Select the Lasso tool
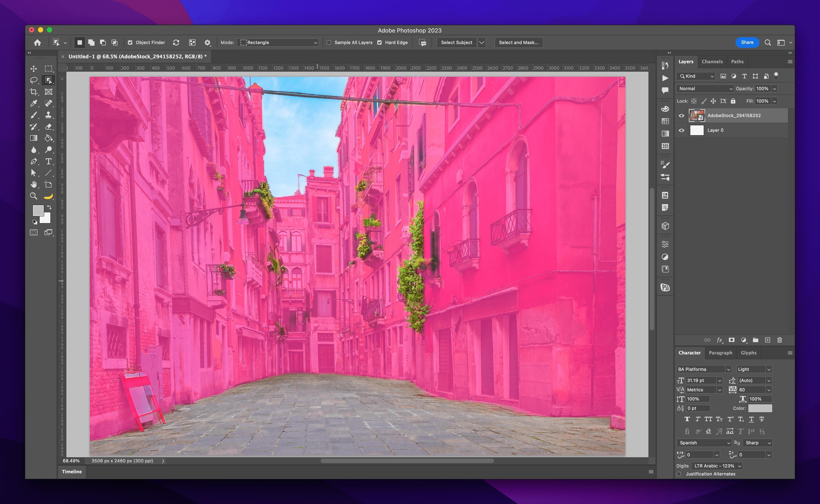The height and width of the screenshot is (504, 820). pos(34,80)
